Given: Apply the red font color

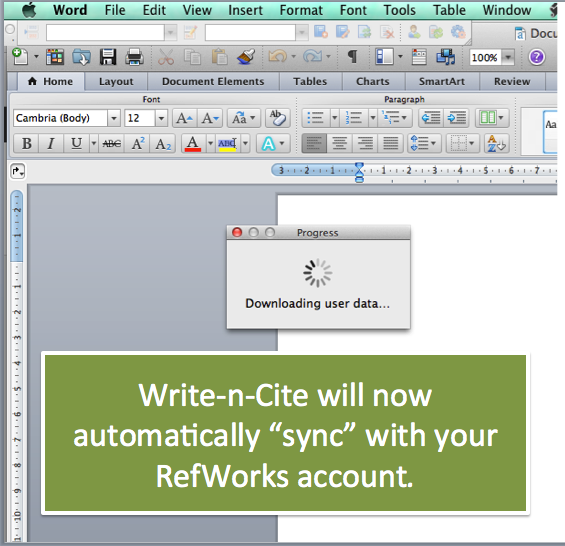Looking at the screenshot, I should pyautogui.click(x=193, y=144).
